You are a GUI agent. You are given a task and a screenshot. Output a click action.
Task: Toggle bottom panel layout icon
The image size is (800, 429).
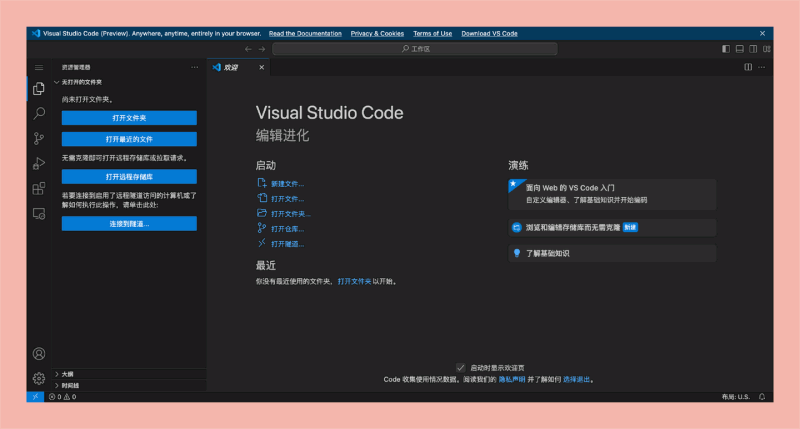739,49
